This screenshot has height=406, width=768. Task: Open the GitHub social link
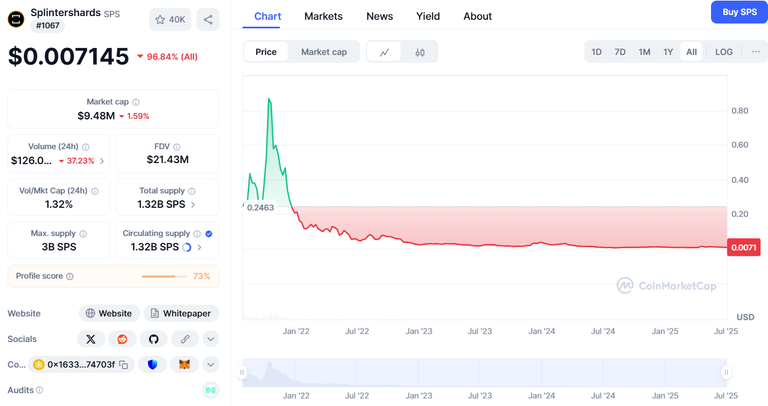click(x=153, y=339)
